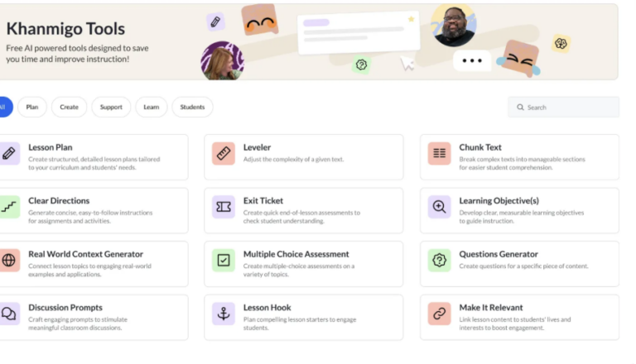This screenshot has width=636, height=364.
Task: Select the Support filter tab
Action: click(x=111, y=107)
